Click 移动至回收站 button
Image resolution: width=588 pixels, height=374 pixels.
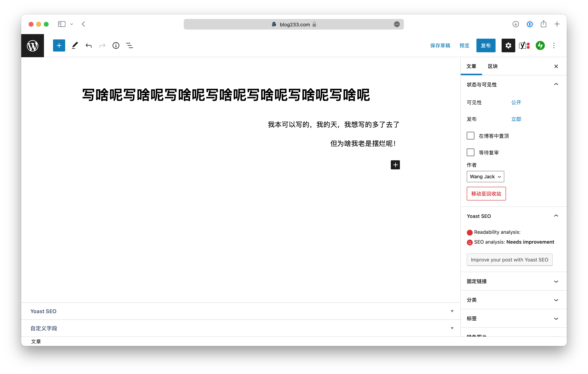click(x=486, y=193)
